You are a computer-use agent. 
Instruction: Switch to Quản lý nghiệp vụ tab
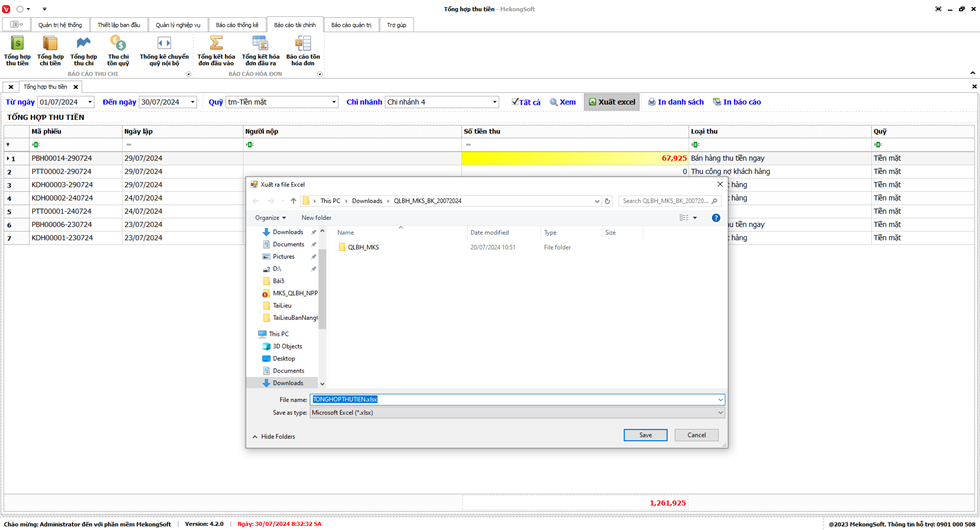(x=178, y=25)
